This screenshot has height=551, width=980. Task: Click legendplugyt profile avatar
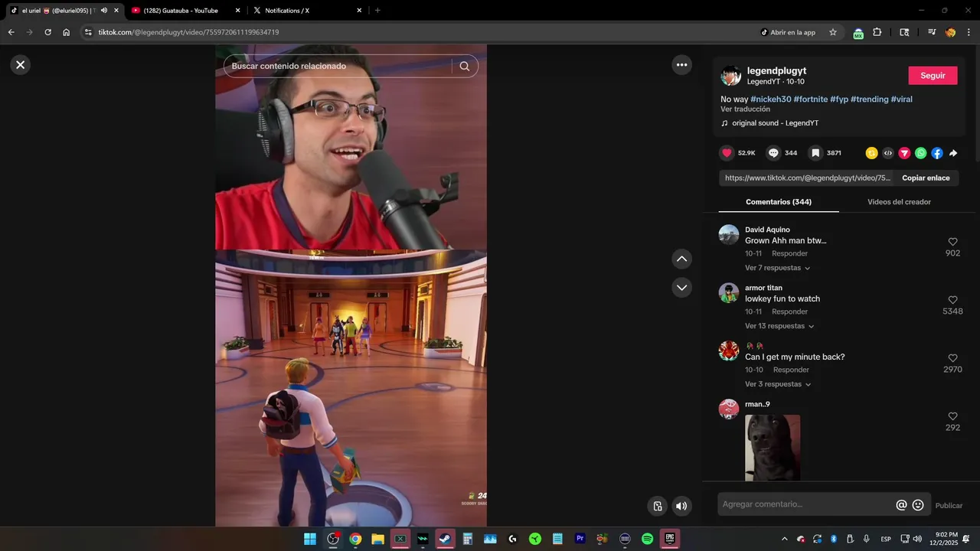click(x=731, y=76)
